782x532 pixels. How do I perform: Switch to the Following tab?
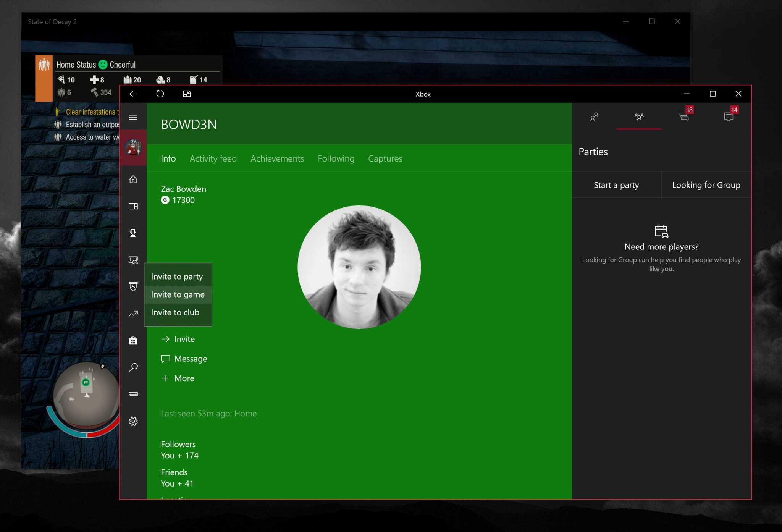click(336, 158)
